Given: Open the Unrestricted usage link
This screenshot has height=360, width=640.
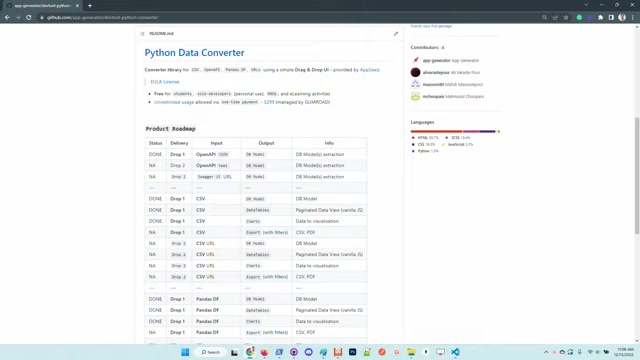Looking at the screenshot, I should coord(174,102).
